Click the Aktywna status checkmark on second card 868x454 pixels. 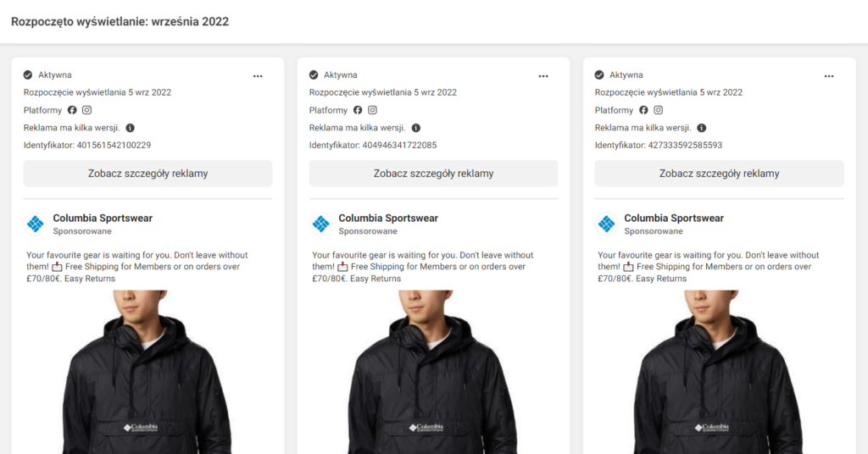[314, 75]
